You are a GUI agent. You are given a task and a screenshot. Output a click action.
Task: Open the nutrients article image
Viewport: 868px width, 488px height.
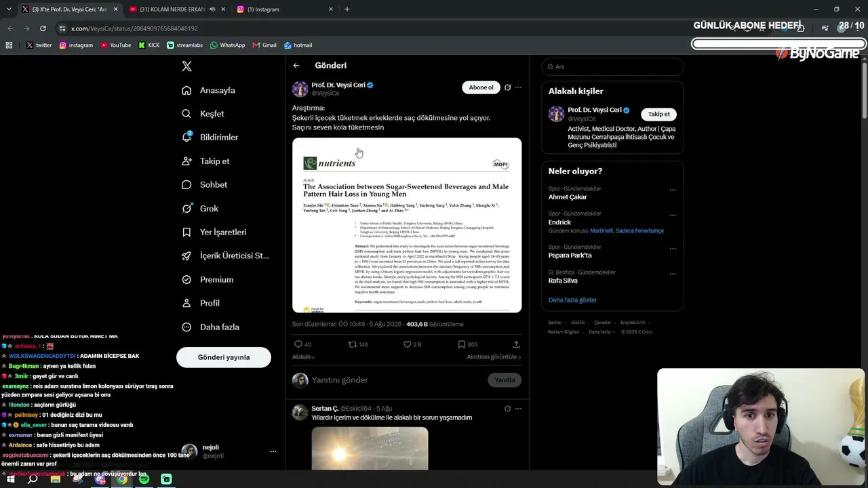tap(407, 225)
